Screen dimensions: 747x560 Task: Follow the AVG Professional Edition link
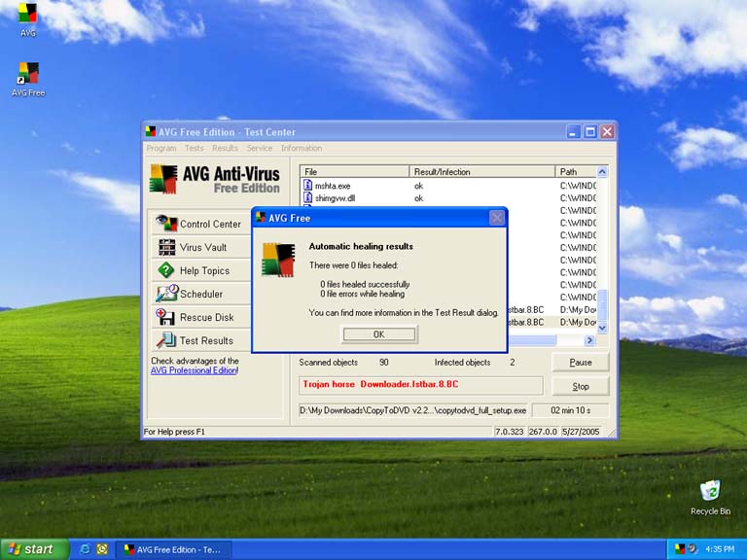pyautogui.click(x=194, y=370)
